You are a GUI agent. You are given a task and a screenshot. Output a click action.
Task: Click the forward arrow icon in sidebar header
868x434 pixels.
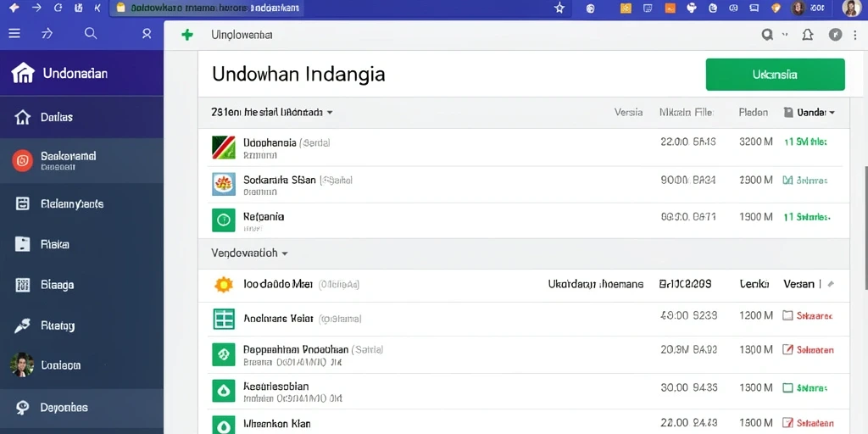click(x=47, y=34)
